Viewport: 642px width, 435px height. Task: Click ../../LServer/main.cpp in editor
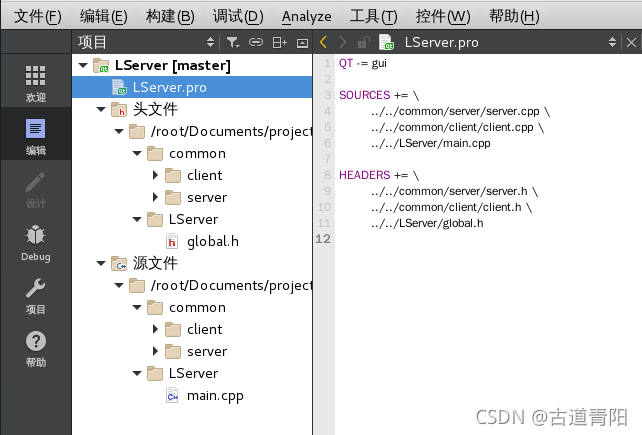[431, 143]
